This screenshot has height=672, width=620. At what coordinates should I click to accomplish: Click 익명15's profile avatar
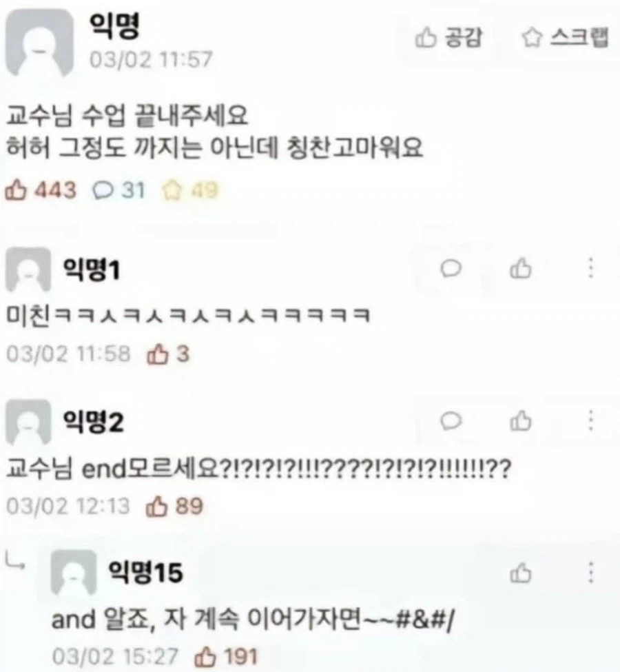[74, 573]
